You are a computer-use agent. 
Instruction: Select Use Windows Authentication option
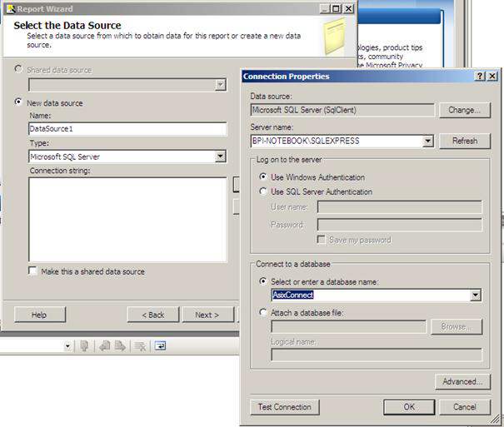tap(263, 176)
